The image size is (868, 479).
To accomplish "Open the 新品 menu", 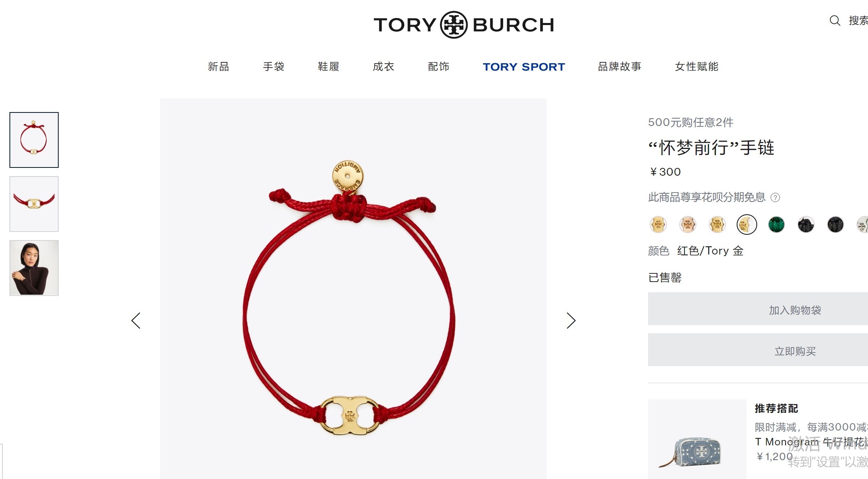I will [218, 66].
